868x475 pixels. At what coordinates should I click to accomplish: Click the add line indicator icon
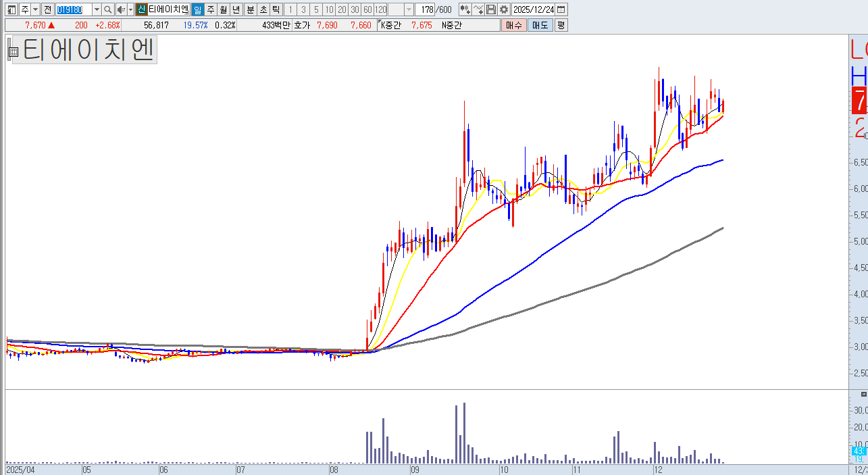tap(478, 9)
